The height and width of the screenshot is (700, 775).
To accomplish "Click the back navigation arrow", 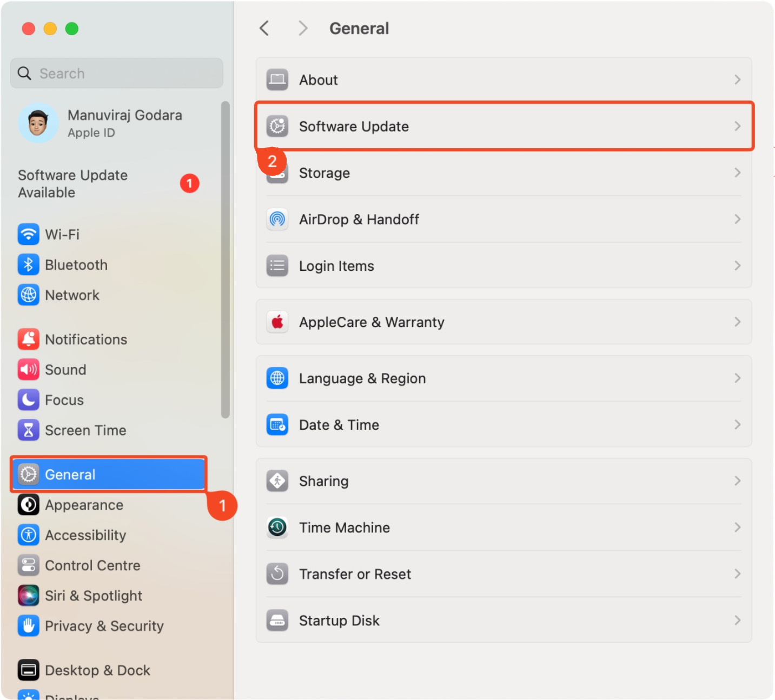I will pos(264,28).
